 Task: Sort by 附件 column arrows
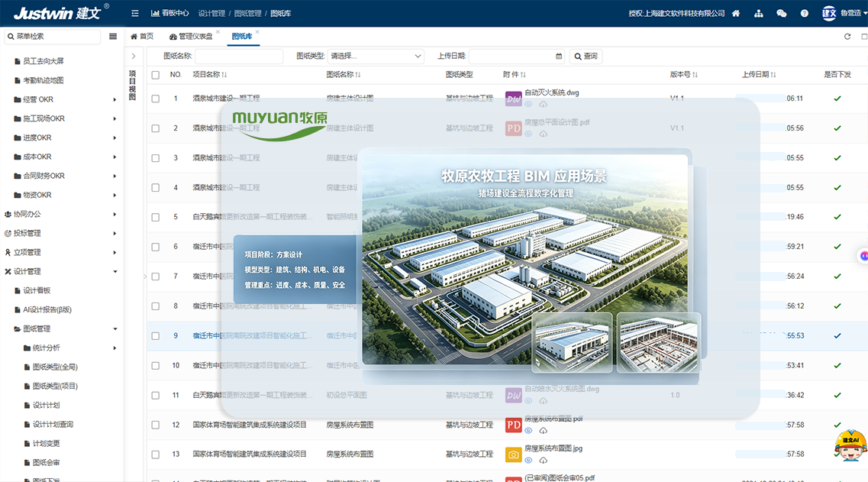tap(523, 75)
